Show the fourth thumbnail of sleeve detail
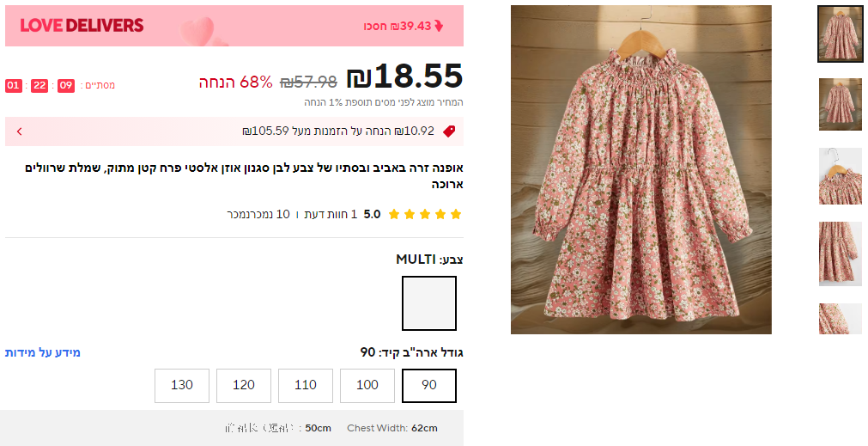This screenshot has height=446, width=868. pyautogui.click(x=840, y=254)
